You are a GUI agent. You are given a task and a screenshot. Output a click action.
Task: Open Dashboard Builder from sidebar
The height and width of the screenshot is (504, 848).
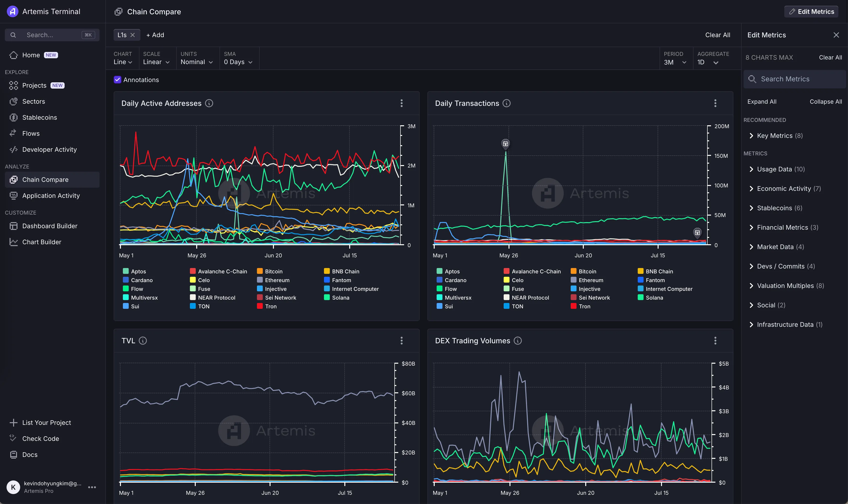pyautogui.click(x=52, y=226)
